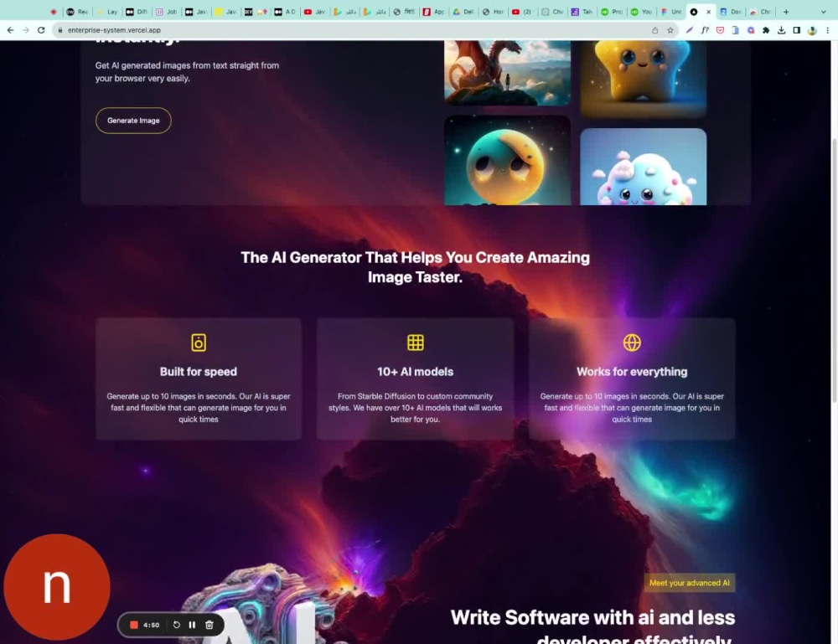The width and height of the screenshot is (838, 644).
Task: Click the red recording tab at far left
Action: [54, 12]
